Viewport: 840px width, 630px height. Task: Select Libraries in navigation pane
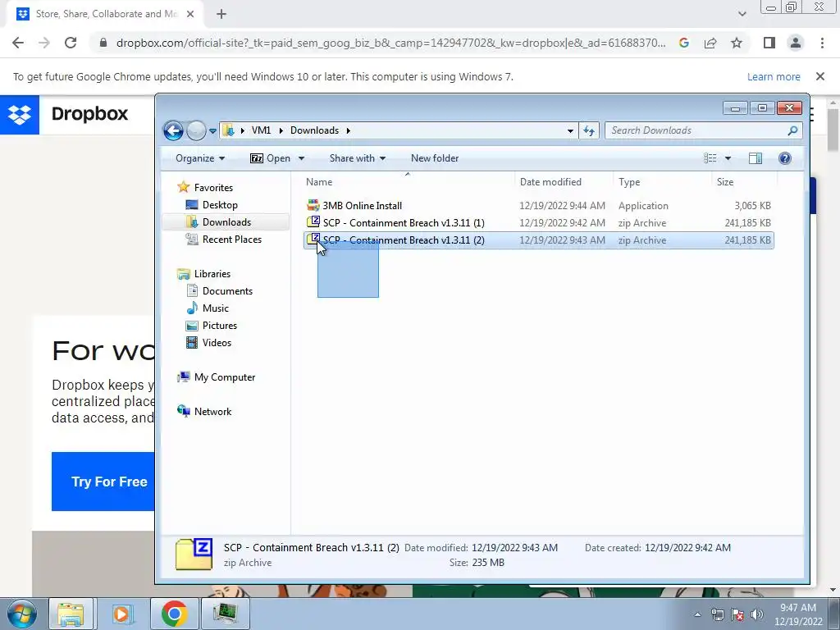point(212,274)
